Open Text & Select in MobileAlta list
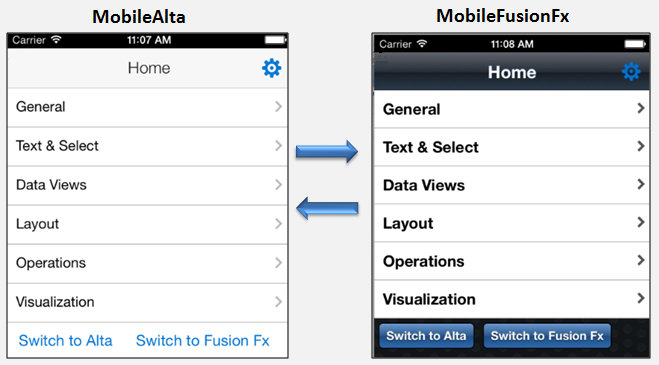The image size is (659, 365). [x=148, y=146]
